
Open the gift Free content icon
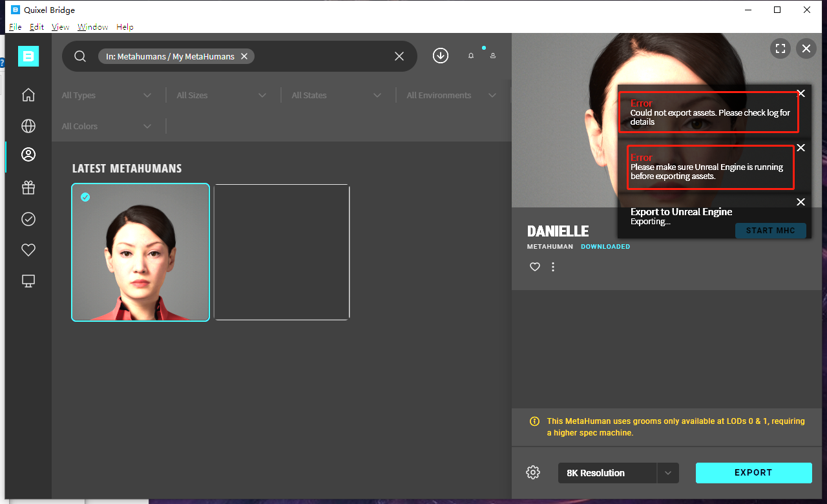(x=28, y=188)
